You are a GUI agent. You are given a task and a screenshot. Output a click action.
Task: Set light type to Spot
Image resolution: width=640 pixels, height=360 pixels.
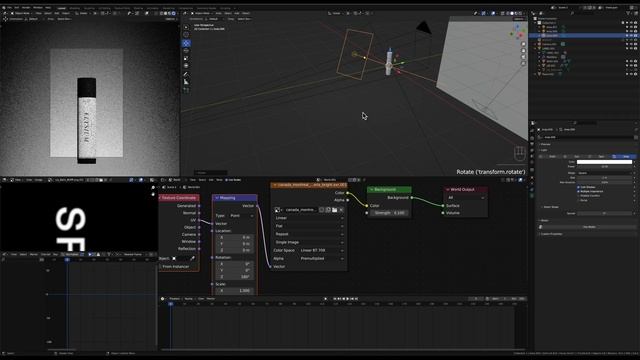pyautogui.click(x=600, y=156)
